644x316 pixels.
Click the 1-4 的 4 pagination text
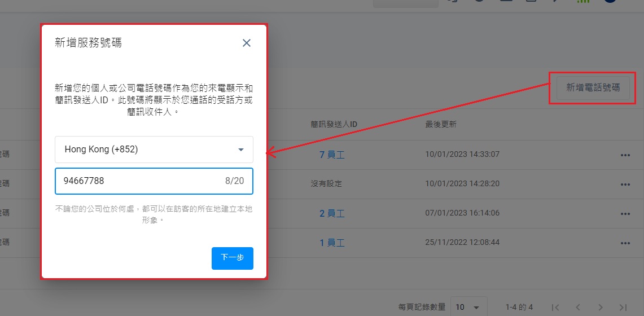[x=519, y=307]
